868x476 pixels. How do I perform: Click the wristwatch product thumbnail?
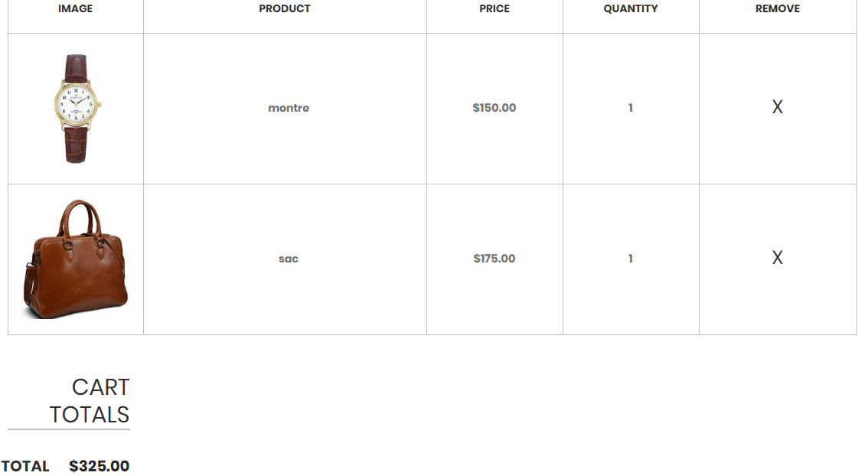[75, 107]
